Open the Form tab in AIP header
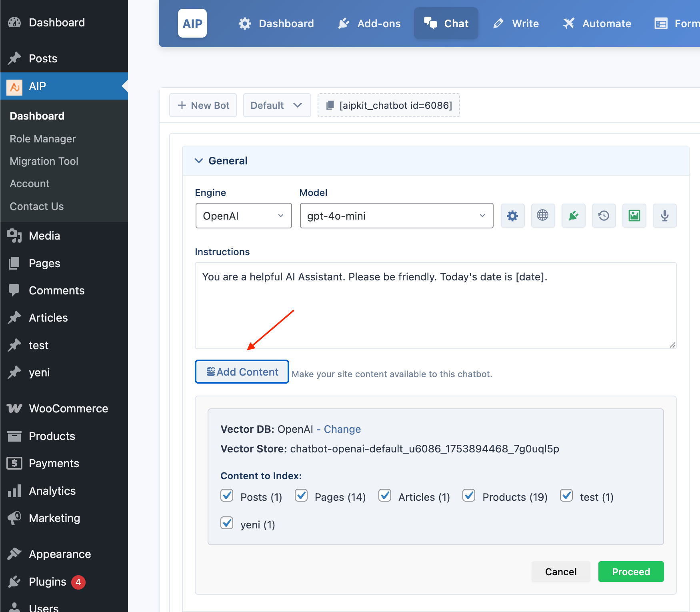Viewport: 700px width, 612px height. [677, 23]
